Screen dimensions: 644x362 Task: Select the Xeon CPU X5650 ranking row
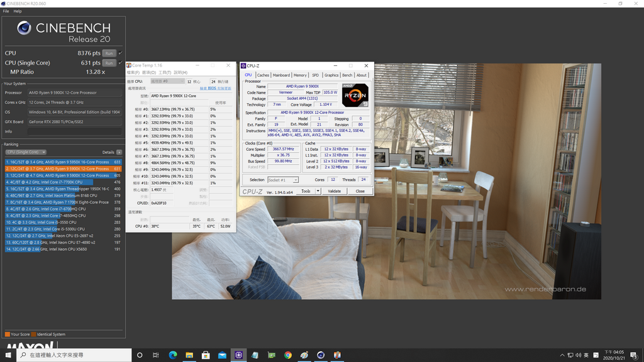tap(64, 249)
